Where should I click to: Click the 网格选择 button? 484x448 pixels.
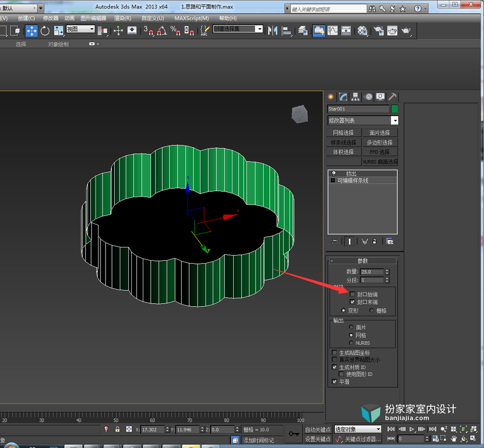[x=343, y=133]
